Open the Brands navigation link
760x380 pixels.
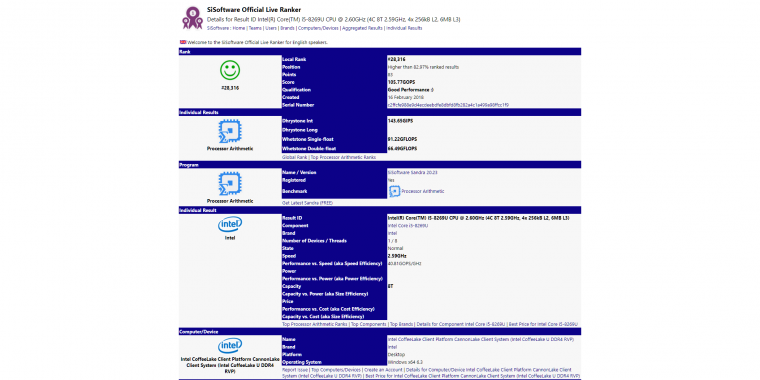click(287, 28)
